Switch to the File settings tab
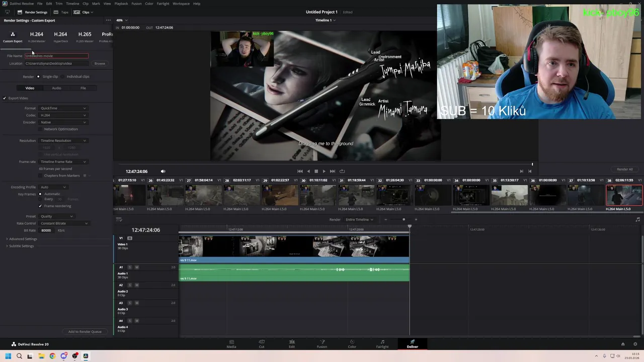Image resolution: width=644 pixels, height=362 pixels. tap(83, 88)
